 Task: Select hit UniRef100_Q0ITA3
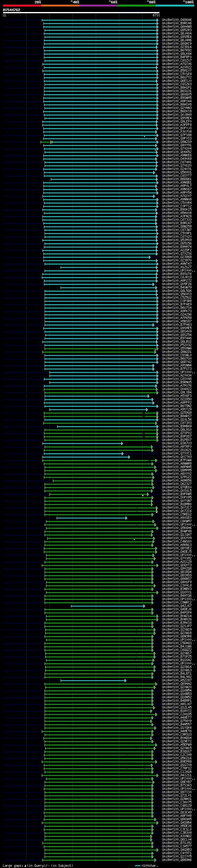point(177,457)
